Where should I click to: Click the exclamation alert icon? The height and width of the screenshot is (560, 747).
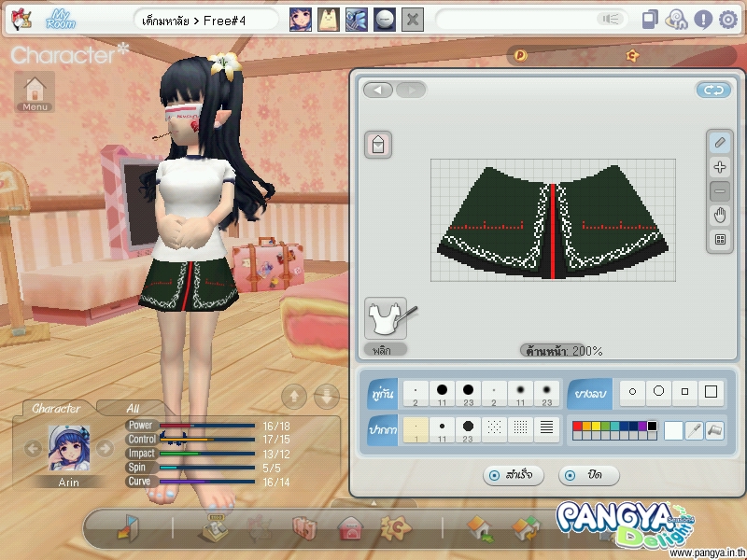click(x=703, y=20)
